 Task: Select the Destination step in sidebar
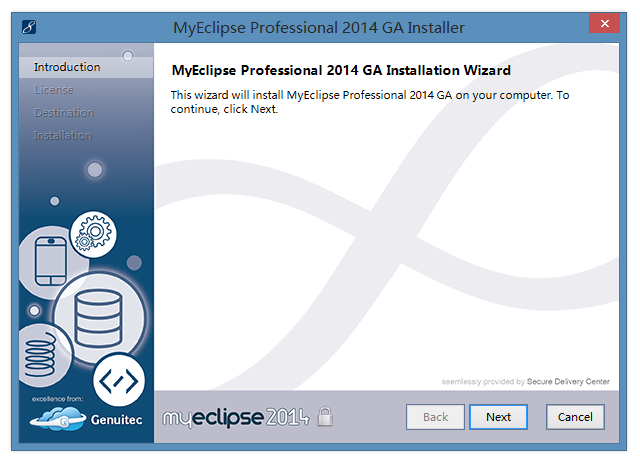pyautogui.click(x=64, y=113)
